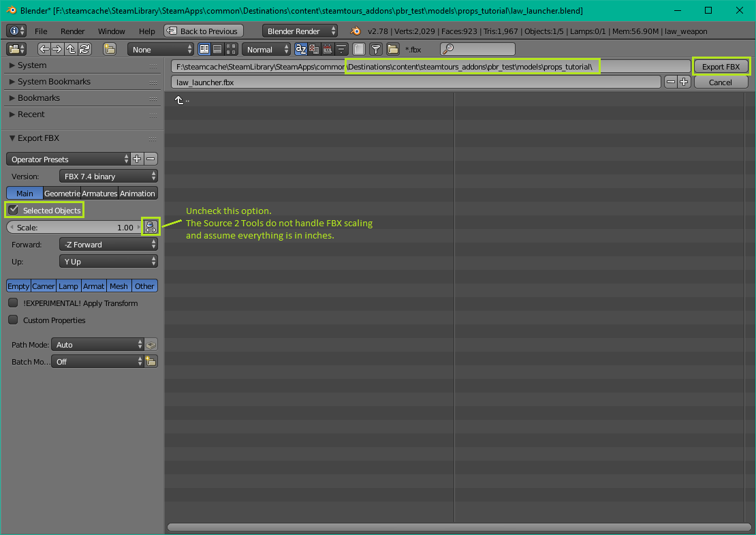Expand the Bookmarks panel
The height and width of the screenshot is (535, 756).
click(x=34, y=98)
